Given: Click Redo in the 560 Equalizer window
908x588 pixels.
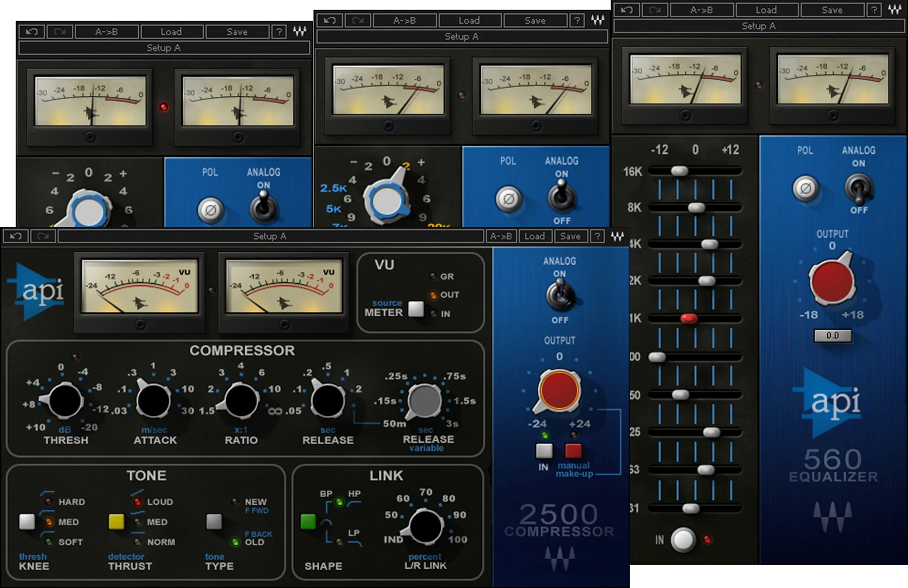Looking at the screenshot, I should 655,10.
